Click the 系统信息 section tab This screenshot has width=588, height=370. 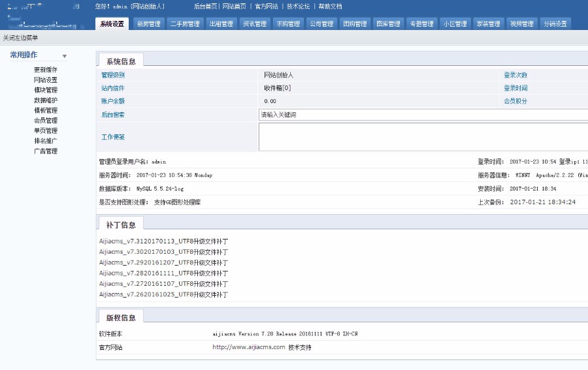[x=121, y=61]
